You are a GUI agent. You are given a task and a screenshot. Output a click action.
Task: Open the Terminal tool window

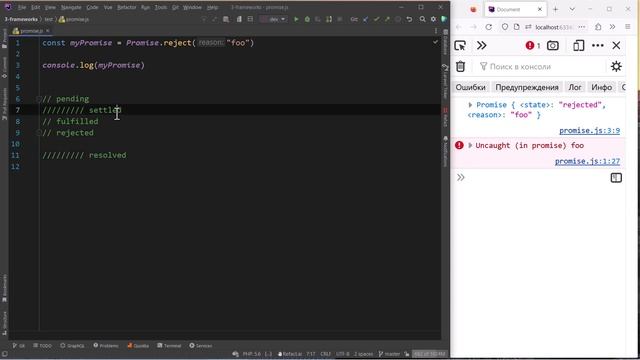(x=169, y=346)
